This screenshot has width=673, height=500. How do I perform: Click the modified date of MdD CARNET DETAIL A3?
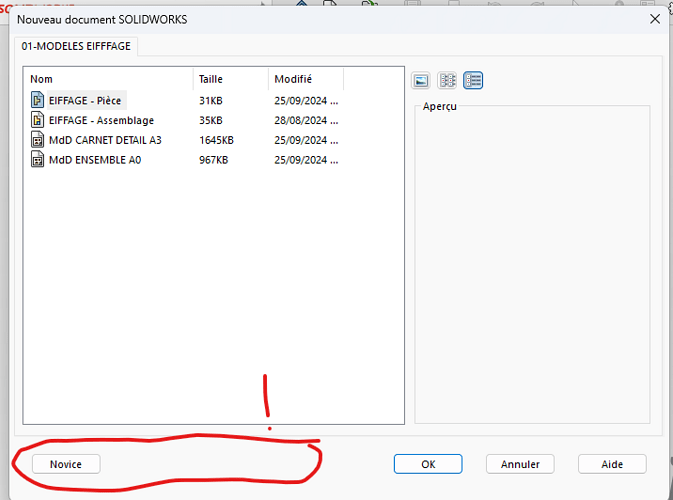306,140
